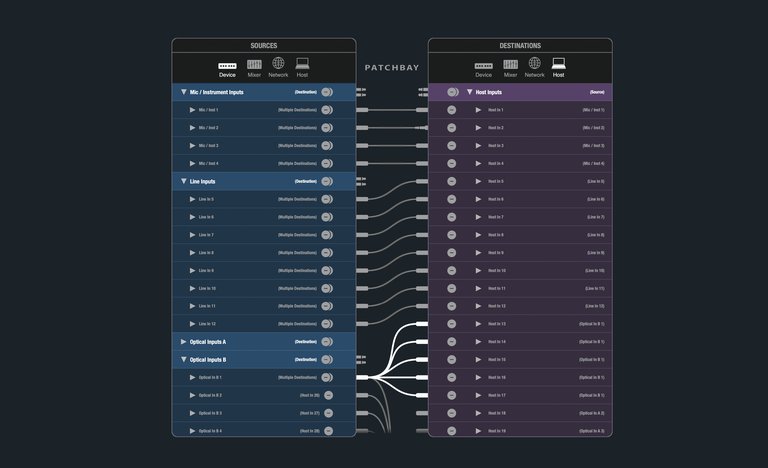The height and width of the screenshot is (468, 768).
Task: Select the Device icon under Destinations
Action: click(x=484, y=68)
